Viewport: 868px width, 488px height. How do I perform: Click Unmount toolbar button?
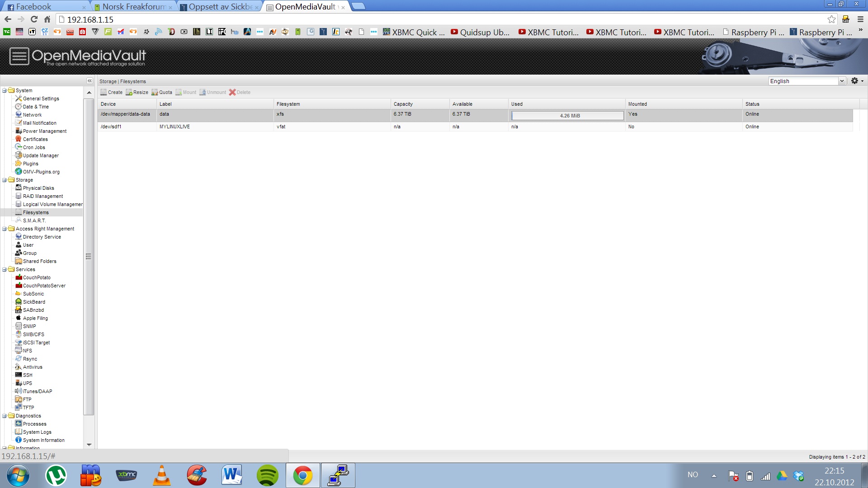coord(212,92)
